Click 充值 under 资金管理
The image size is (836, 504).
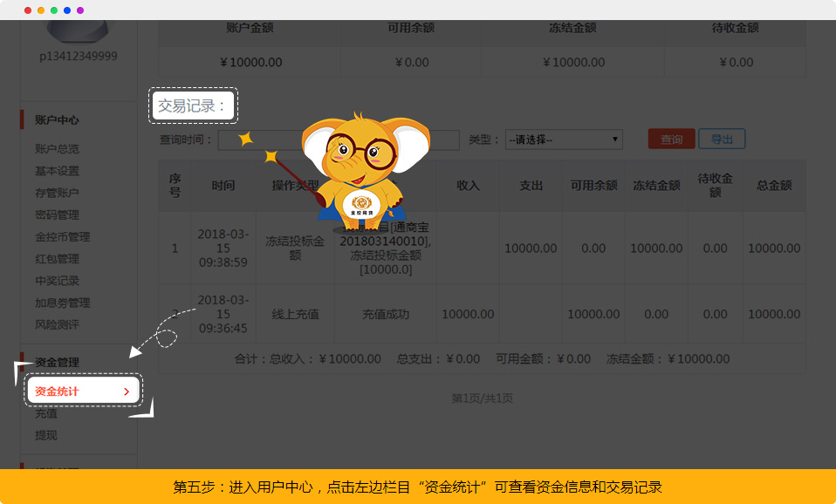tap(45, 413)
